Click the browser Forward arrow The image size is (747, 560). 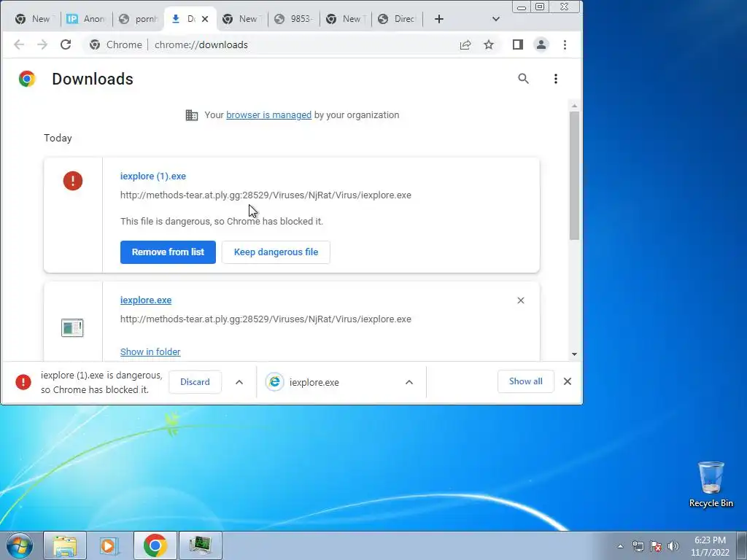click(42, 44)
